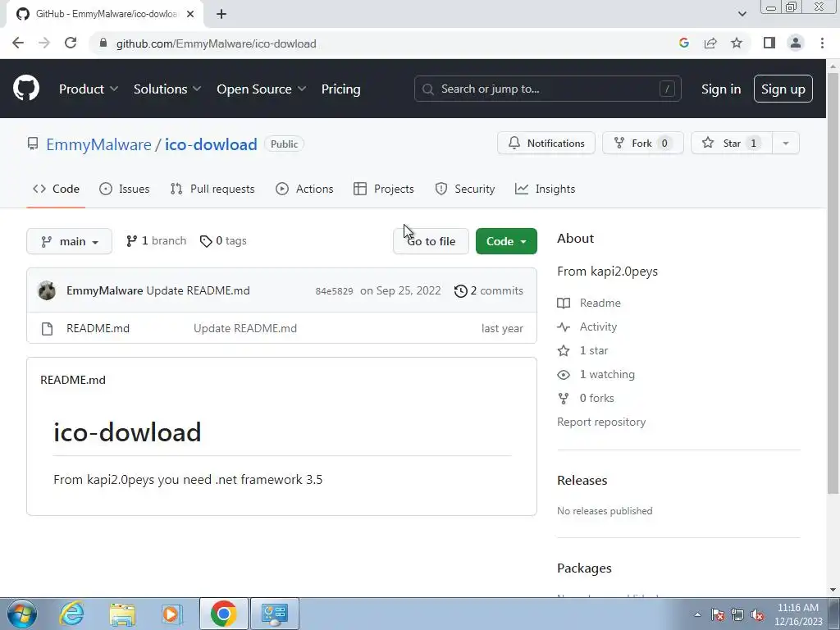840x630 pixels.
Task: Open Windows Start button
Action: click(x=22, y=614)
